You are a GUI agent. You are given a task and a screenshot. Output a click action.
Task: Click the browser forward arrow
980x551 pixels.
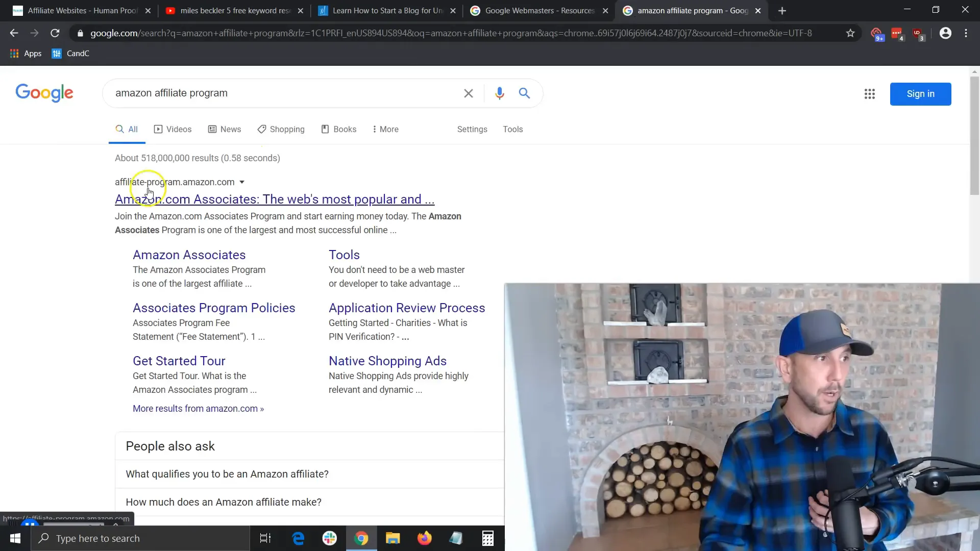pyautogui.click(x=34, y=33)
